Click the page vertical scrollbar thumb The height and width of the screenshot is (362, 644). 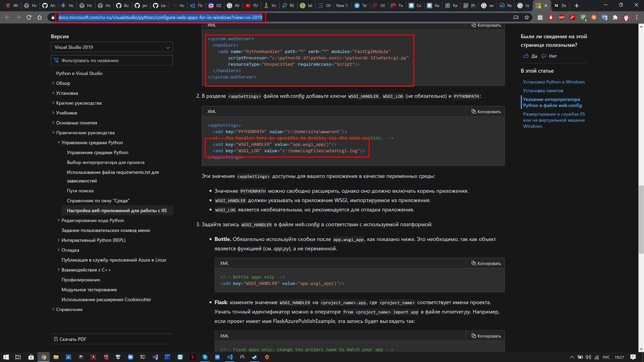(x=641, y=219)
